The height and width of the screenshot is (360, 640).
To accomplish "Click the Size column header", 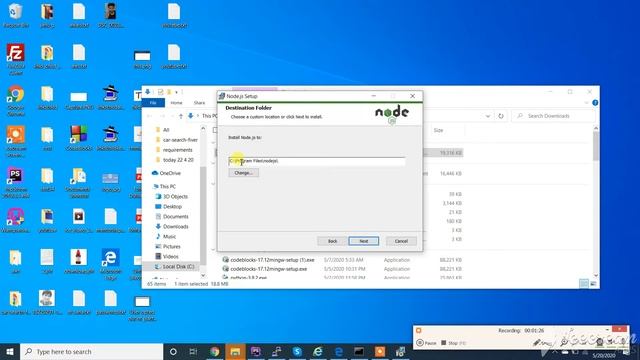I will pyautogui.click(x=438, y=130).
